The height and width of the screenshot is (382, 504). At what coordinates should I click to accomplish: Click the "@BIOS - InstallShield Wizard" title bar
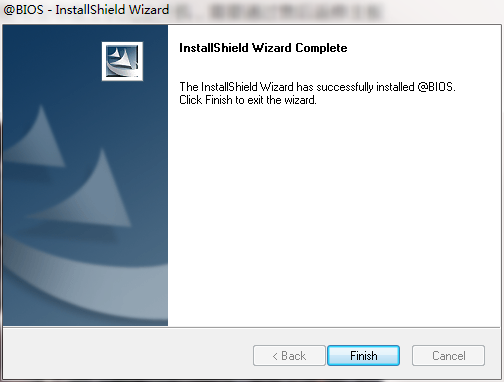[86, 9]
